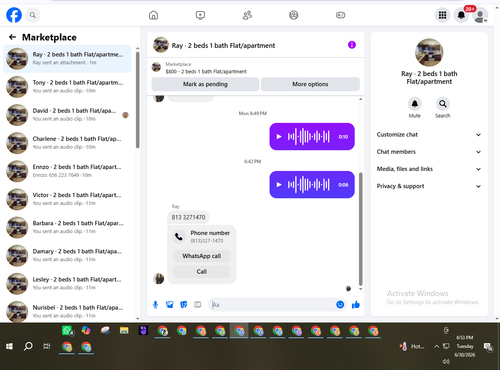Viewport: 500px width, 370px height.
Task: Click the waveform of 0:06 clip
Action: tap(309, 185)
